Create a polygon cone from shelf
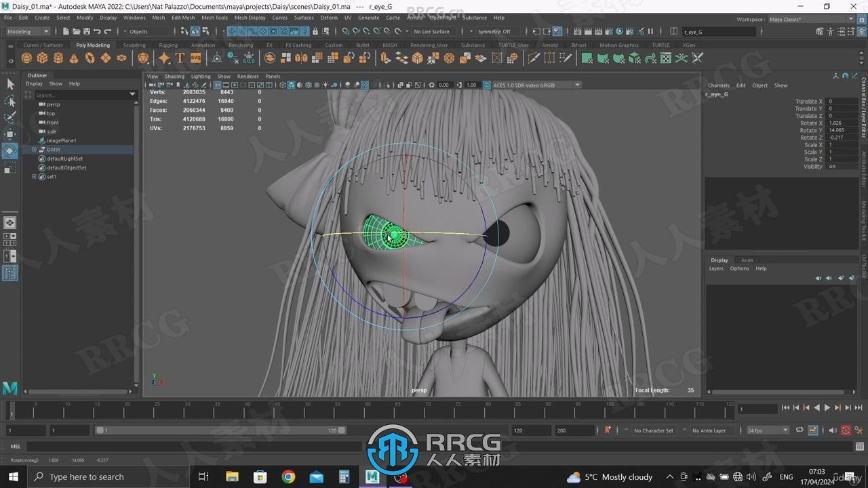Screen dimensions: 868x488 point(74,58)
